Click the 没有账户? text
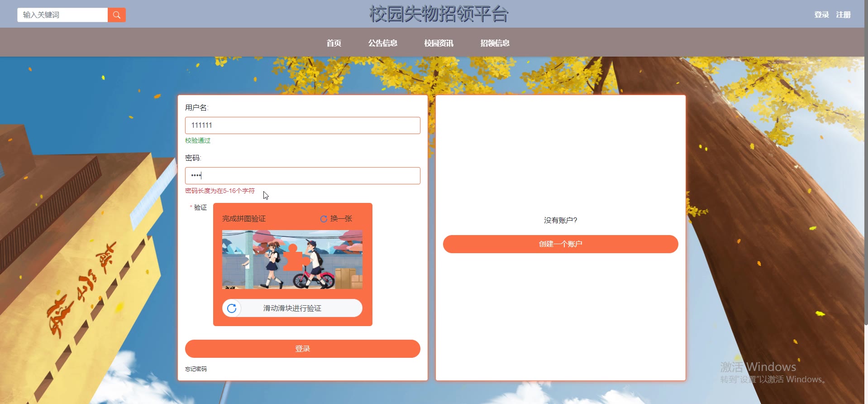Viewport: 868px width, 404px height. click(x=560, y=221)
